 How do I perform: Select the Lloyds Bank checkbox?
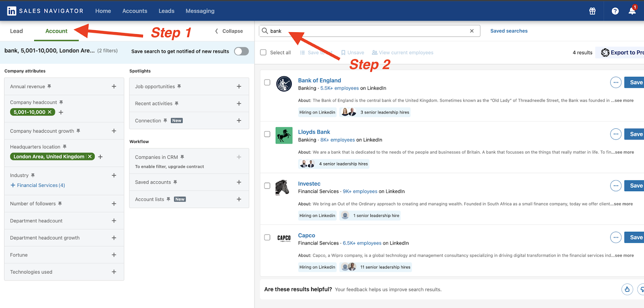(x=267, y=134)
